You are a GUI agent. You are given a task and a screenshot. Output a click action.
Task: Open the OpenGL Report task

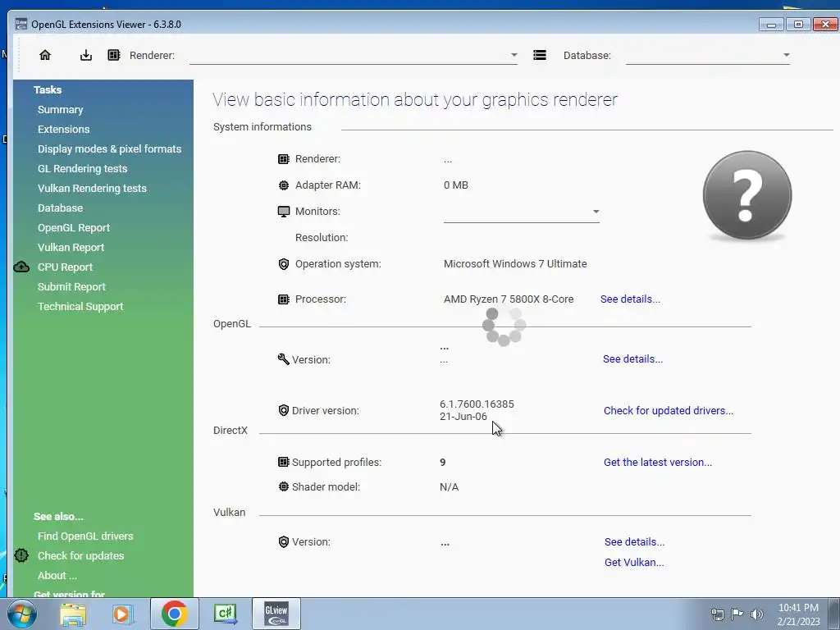(74, 228)
